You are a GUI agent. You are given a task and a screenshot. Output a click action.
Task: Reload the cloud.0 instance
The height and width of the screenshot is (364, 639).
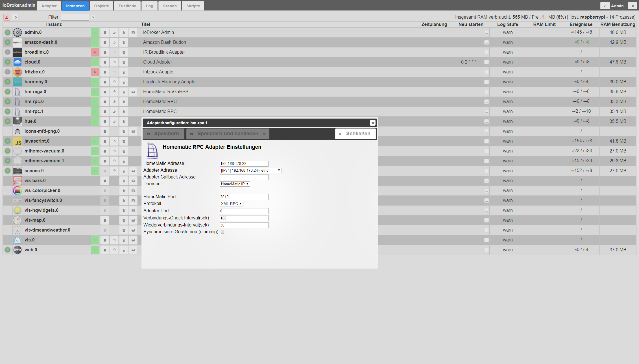(x=114, y=62)
